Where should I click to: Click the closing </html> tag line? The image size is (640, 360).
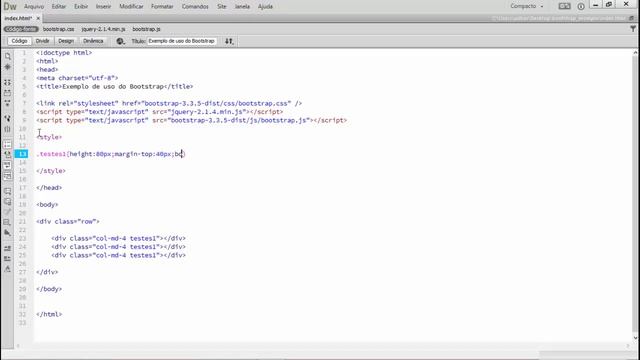click(x=49, y=314)
